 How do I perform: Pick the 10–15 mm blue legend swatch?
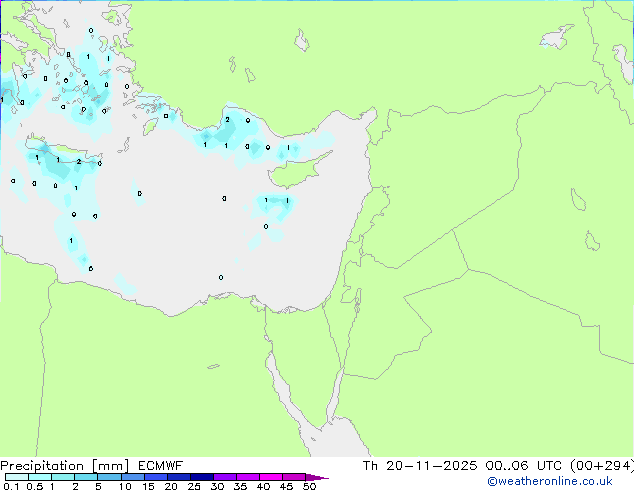point(133,477)
